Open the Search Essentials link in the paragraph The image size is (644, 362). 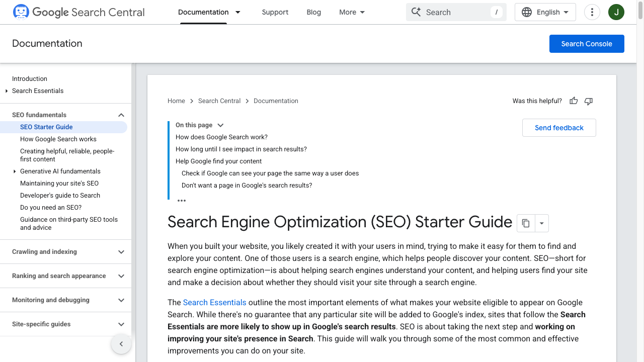click(215, 303)
